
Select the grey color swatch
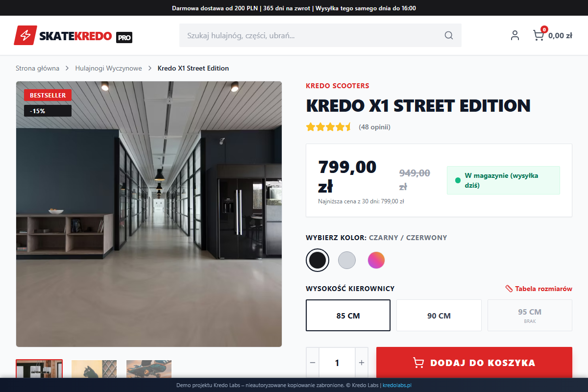pyautogui.click(x=347, y=260)
